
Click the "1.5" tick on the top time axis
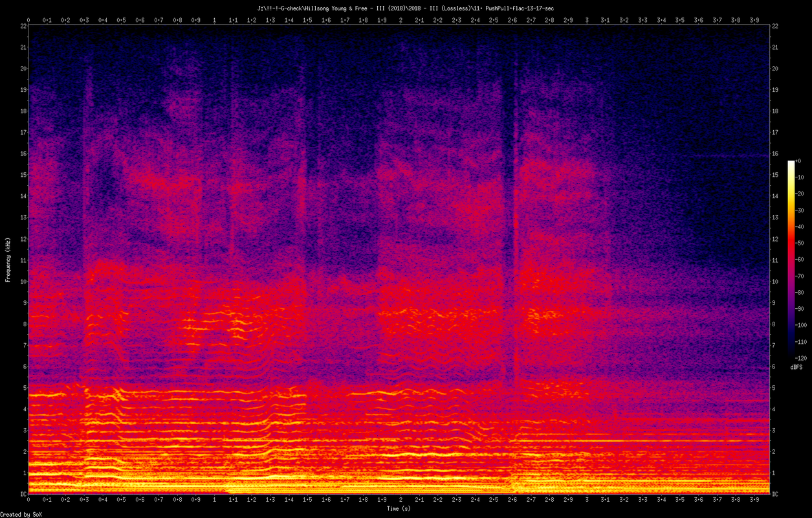307,20
